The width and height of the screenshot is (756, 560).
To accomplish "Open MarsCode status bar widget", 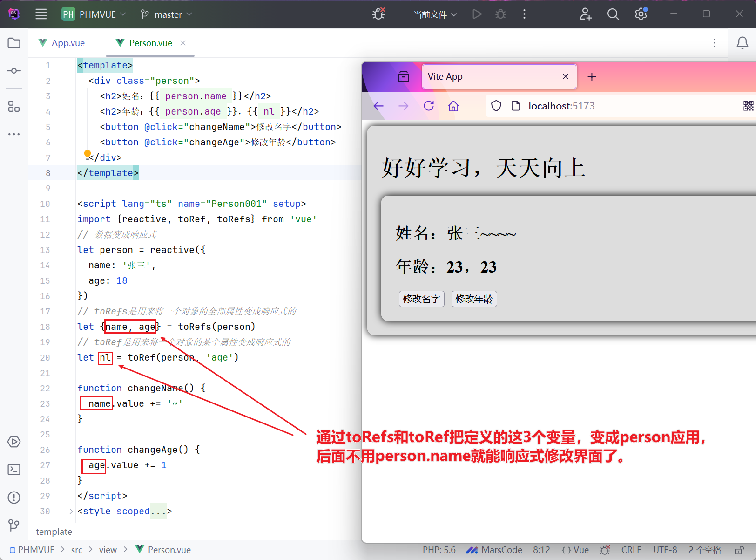I will point(494,550).
